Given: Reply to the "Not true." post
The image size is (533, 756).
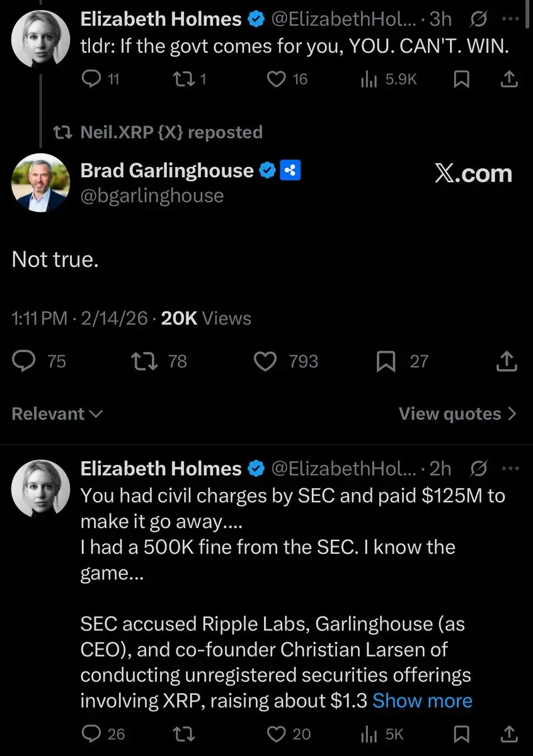Looking at the screenshot, I should click(39, 361).
